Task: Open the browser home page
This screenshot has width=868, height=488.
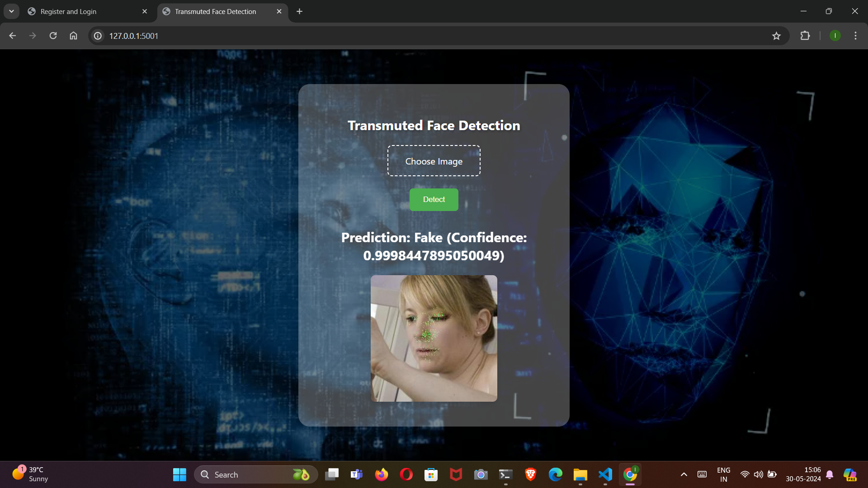Action: pos(73,36)
